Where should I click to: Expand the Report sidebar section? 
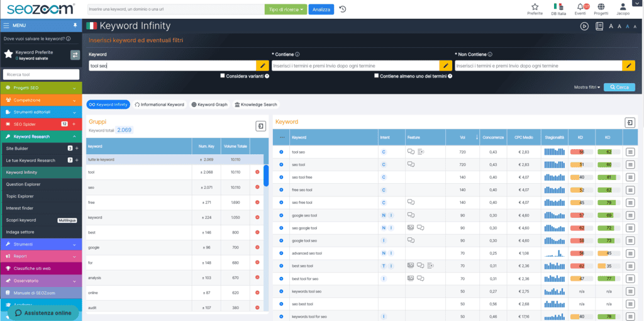tap(41, 256)
